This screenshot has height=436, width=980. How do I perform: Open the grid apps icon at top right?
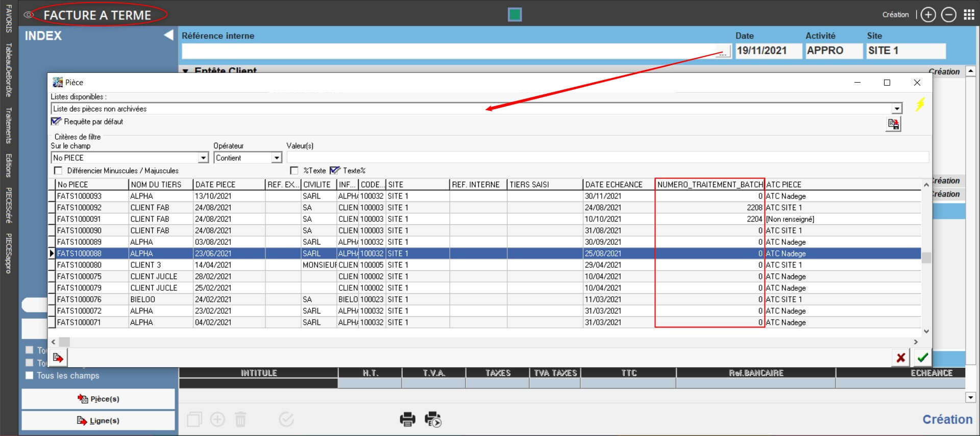(x=969, y=15)
